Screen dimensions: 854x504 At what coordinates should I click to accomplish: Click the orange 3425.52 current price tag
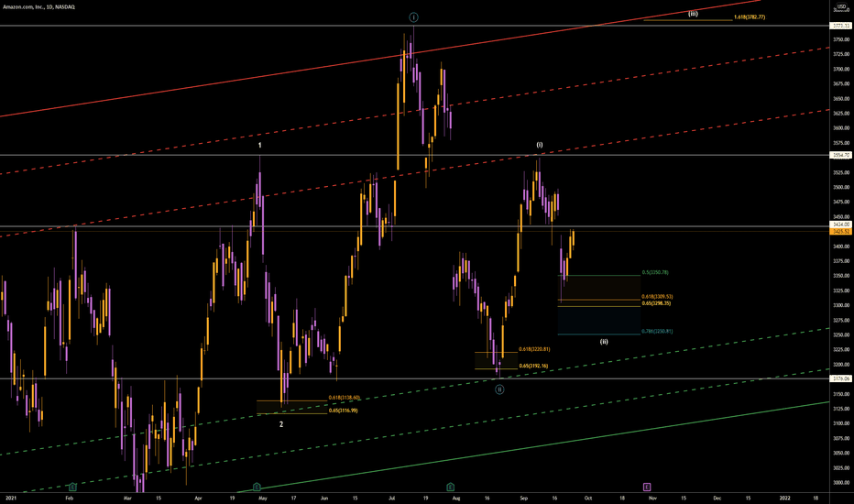[x=840, y=232]
